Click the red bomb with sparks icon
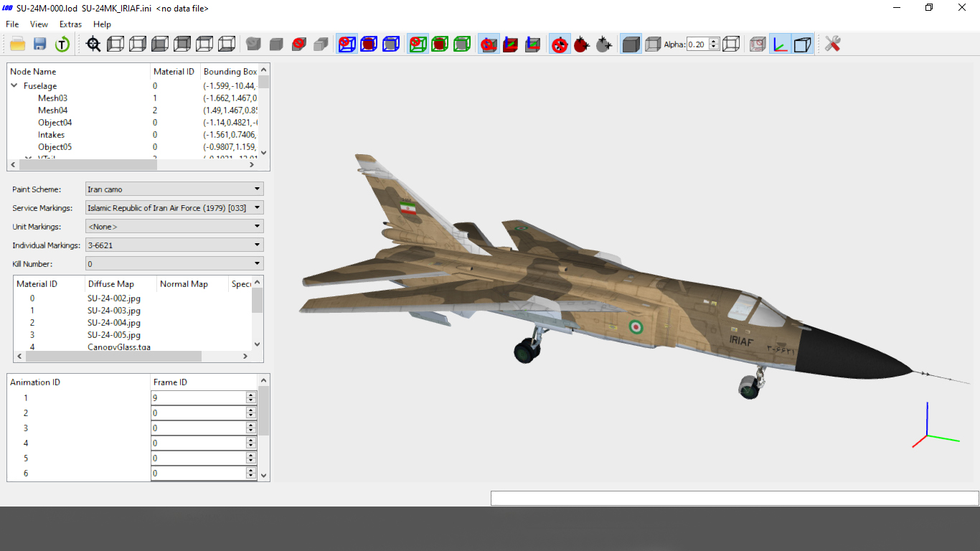980x551 pixels. [582, 44]
